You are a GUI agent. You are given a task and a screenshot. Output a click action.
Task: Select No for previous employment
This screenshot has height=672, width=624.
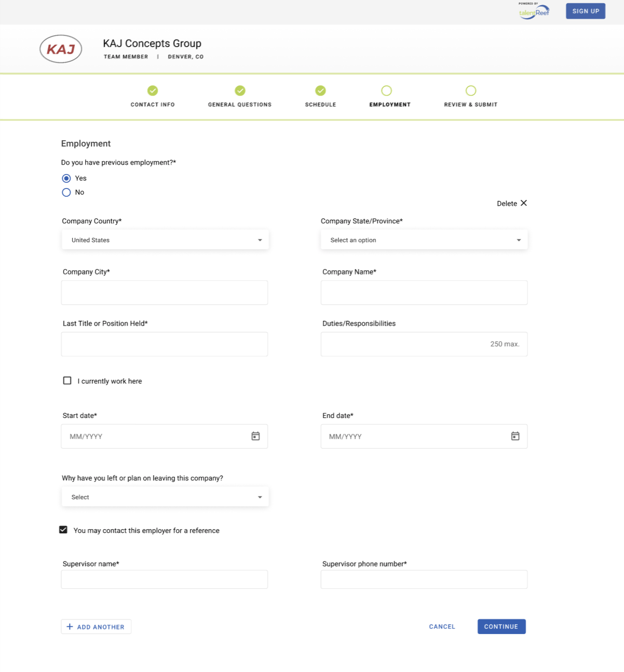(66, 192)
